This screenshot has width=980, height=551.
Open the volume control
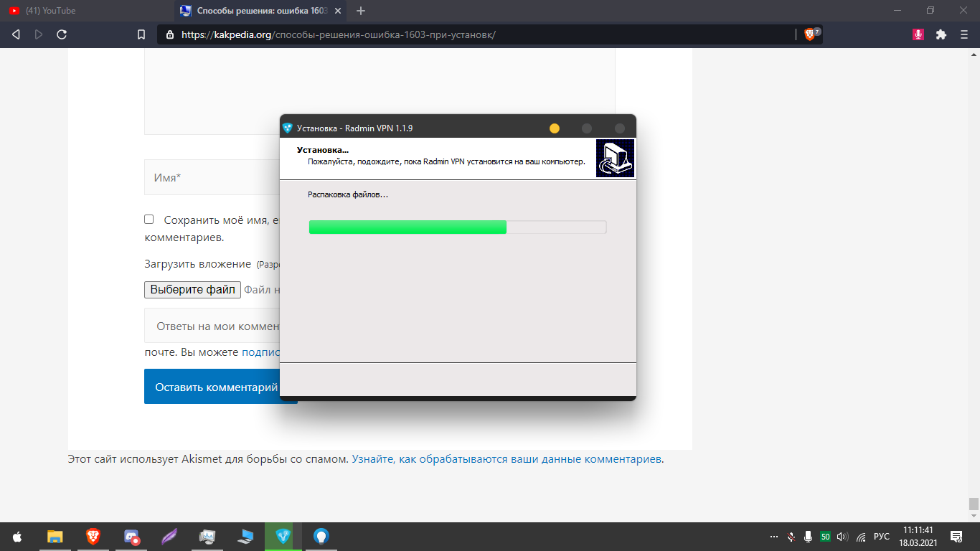(x=842, y=537)
